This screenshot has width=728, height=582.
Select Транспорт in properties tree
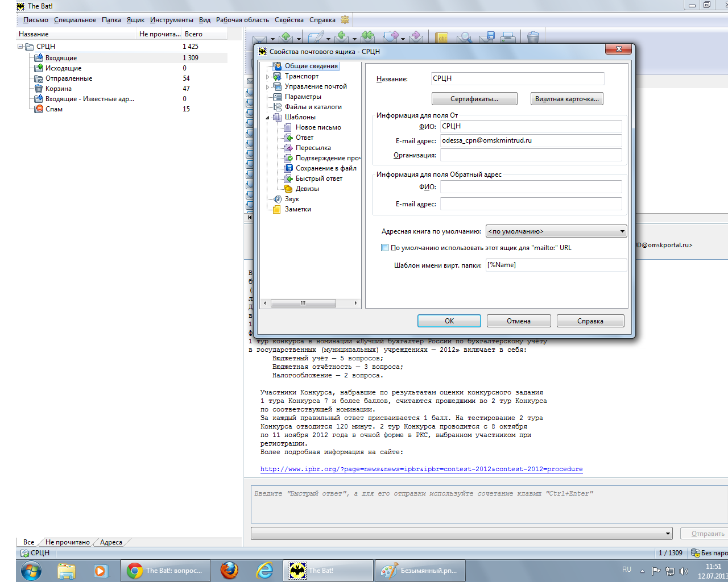pyautogui.click(x=301, y=76)
